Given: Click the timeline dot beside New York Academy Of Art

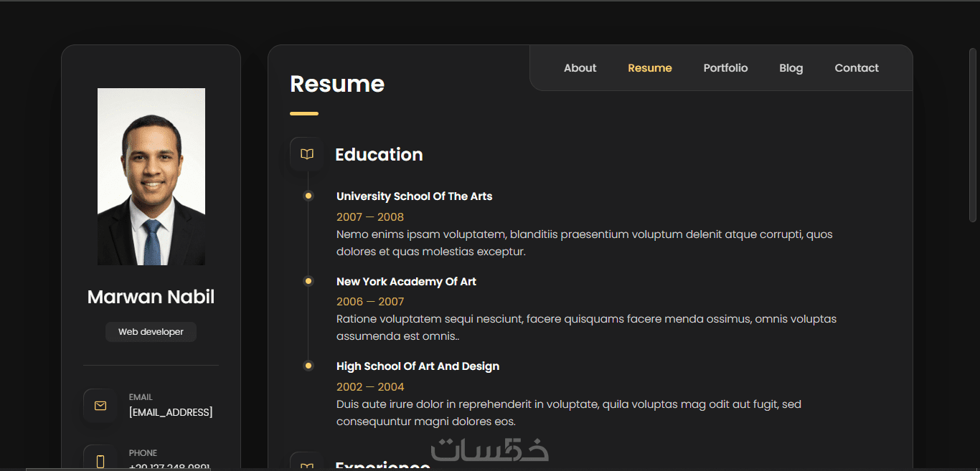Looking at the screenshot, I should [x=308, y=281].
